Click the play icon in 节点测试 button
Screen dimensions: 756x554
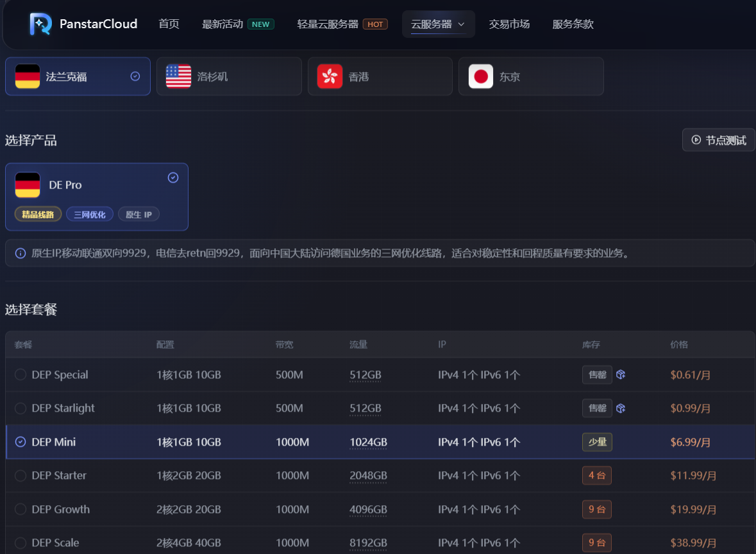[696, 140]
